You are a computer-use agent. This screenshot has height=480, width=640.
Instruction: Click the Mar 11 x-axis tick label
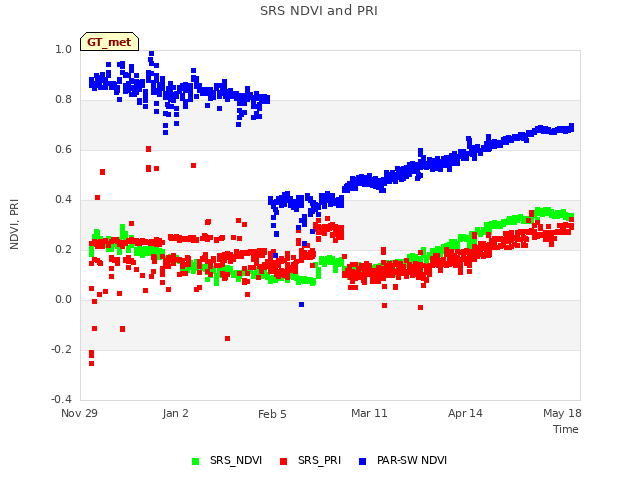pyautogui.click(x=369, y=413)
